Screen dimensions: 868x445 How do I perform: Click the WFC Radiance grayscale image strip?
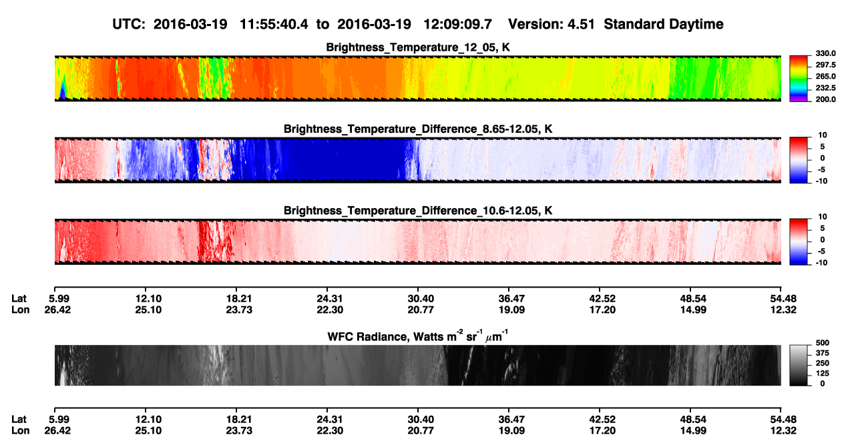click(x=418, y=365)
